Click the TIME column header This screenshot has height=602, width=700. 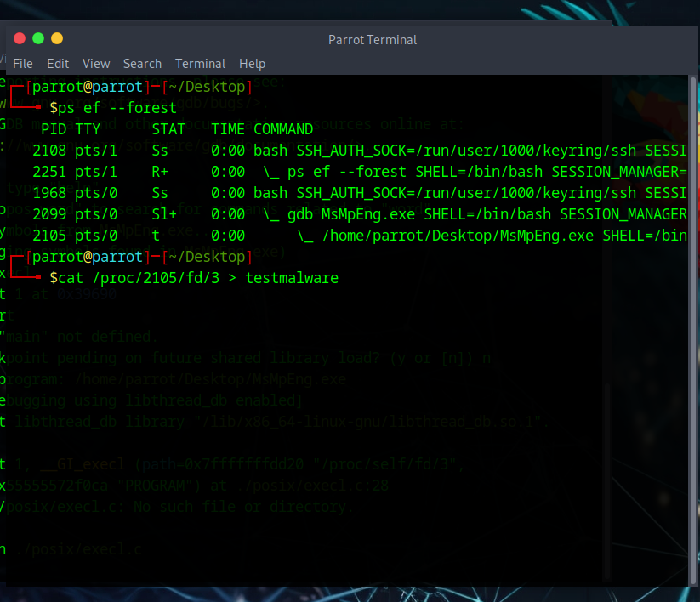228,129
